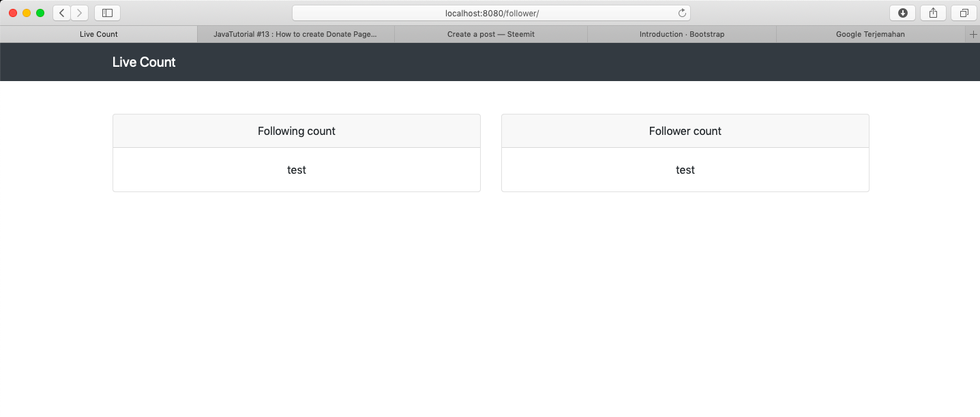
Task: Add a new tab with the plus button
Action: point(973,34)
